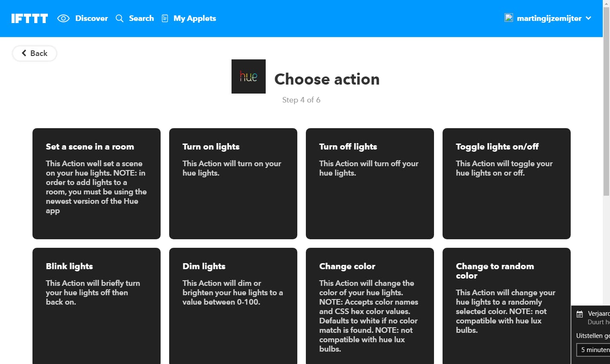Viewport: 610px width, 364px height.
Task: Click the user profile avatar image
Action: (x=509, y=18)
